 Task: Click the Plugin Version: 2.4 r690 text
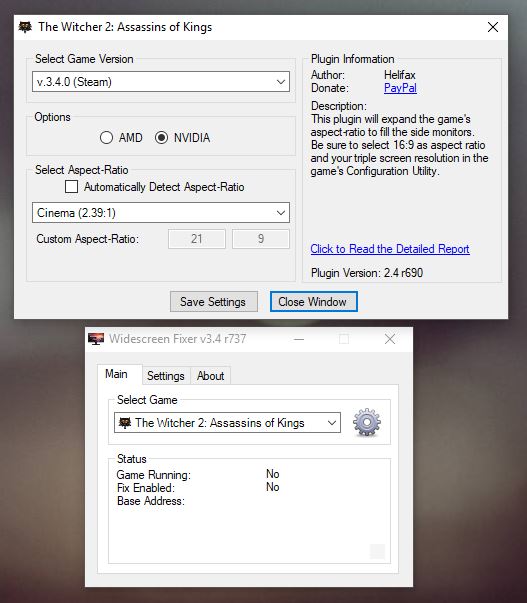(x=367, y=273)
